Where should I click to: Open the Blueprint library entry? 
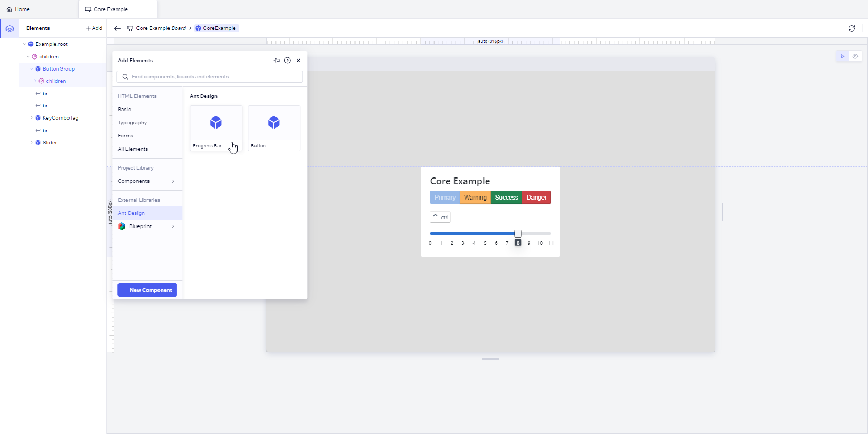(x=147, y=226)
